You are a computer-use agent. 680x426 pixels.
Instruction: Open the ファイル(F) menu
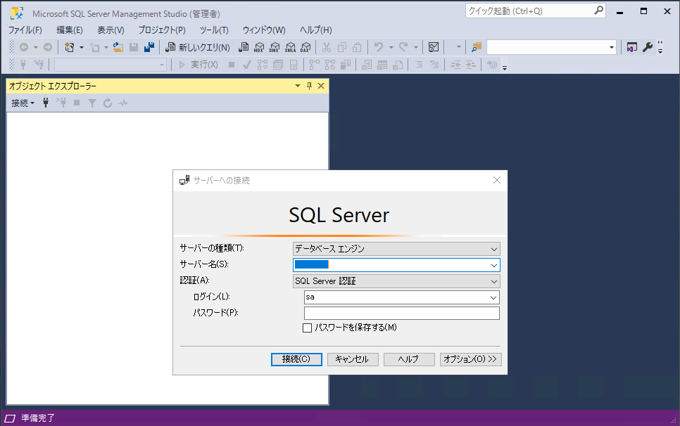[25, 30]
